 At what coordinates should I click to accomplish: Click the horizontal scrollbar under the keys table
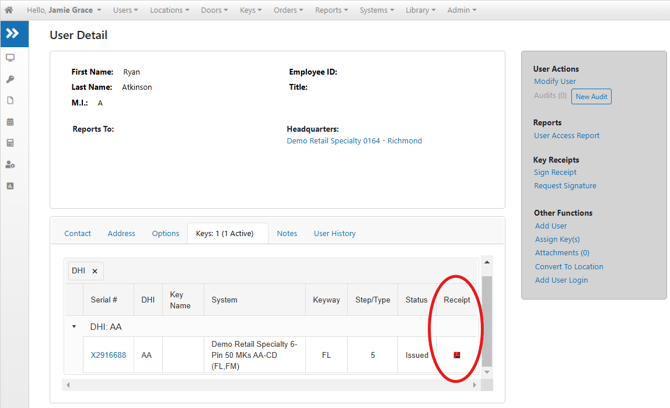[271, 385]
